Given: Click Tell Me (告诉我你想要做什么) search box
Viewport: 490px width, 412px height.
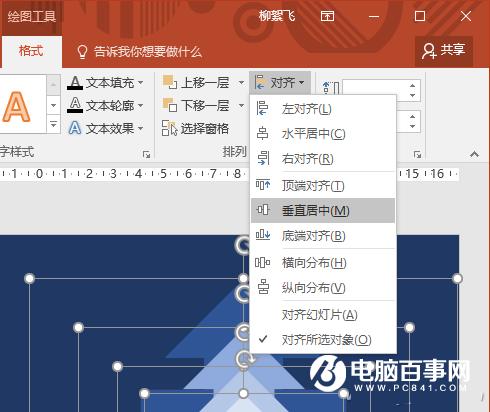Looking at the screenshot, I should click(139, 52).
